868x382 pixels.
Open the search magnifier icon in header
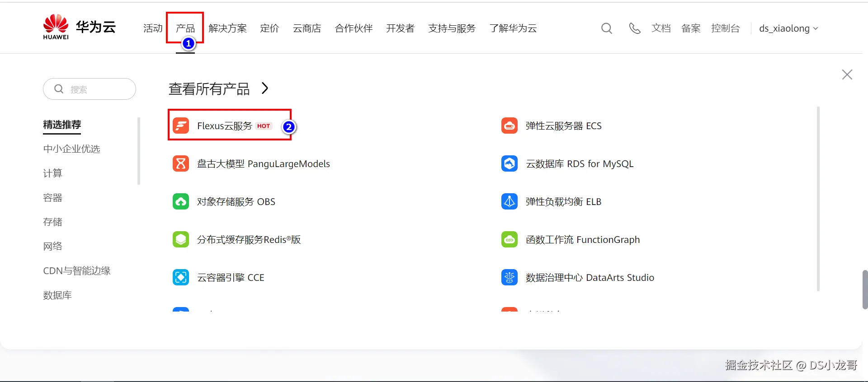[607, 28]
